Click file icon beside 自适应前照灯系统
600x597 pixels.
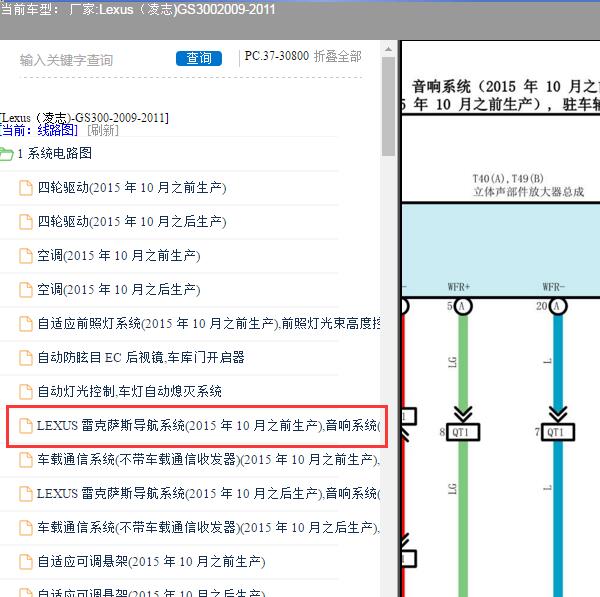[x=26, y=324]
